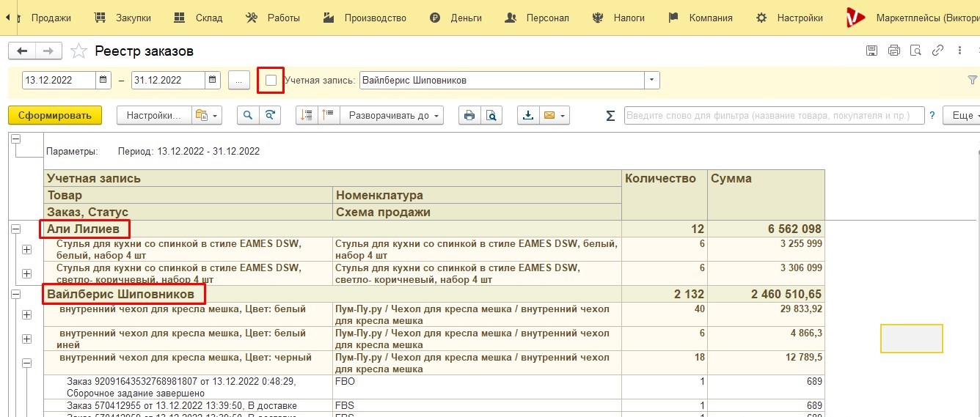Open calendar for end date 31.12.2022

tap(213, 80)
